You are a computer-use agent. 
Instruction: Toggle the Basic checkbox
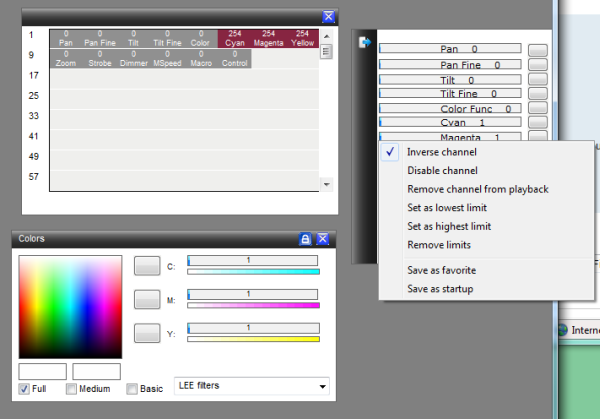coord(132,389)
